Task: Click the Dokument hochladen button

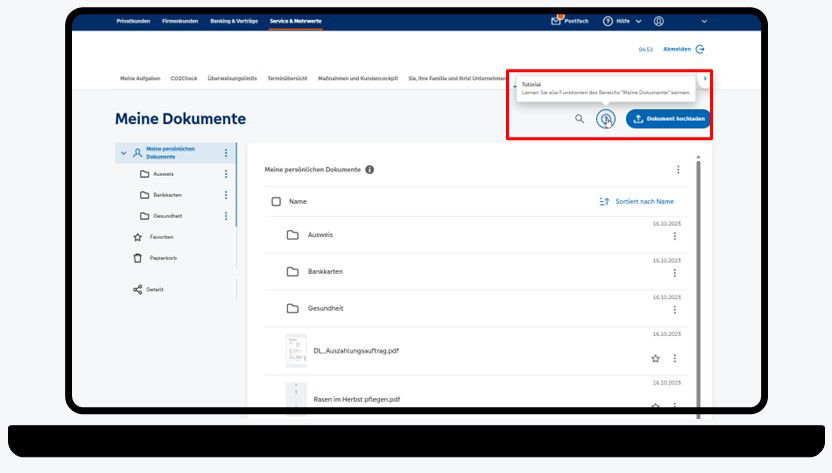Action: click(668, 119)
